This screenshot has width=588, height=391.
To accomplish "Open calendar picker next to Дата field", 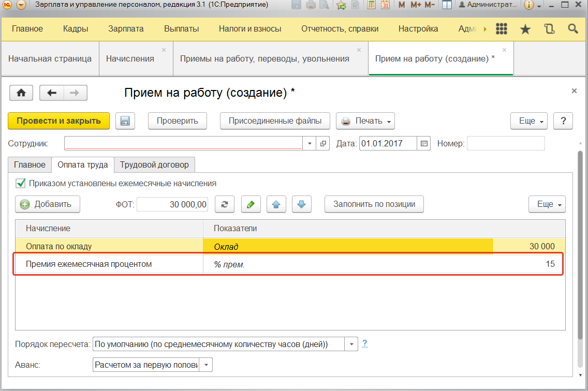I will point(424,143).
